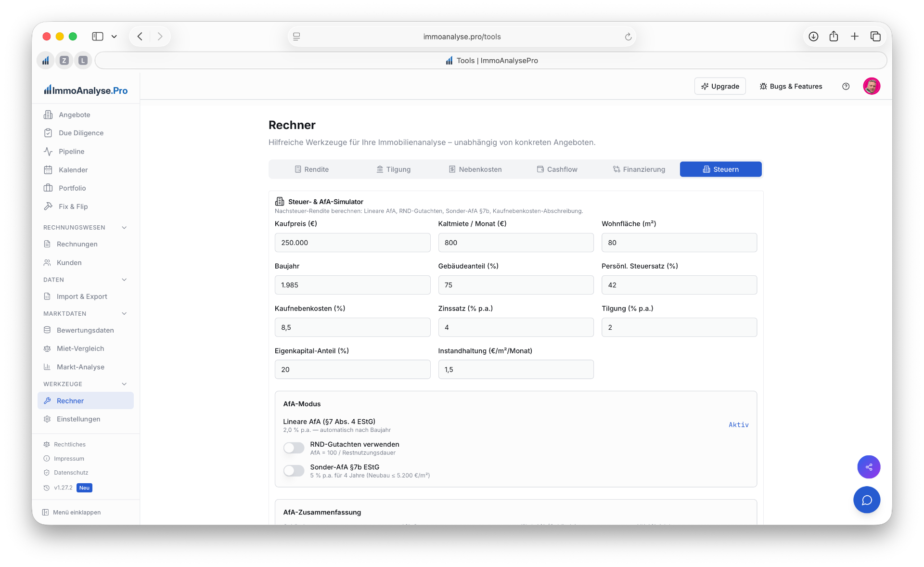Click the purple share floating button
This screenshot has height=567, width=924.
point(869,467)
